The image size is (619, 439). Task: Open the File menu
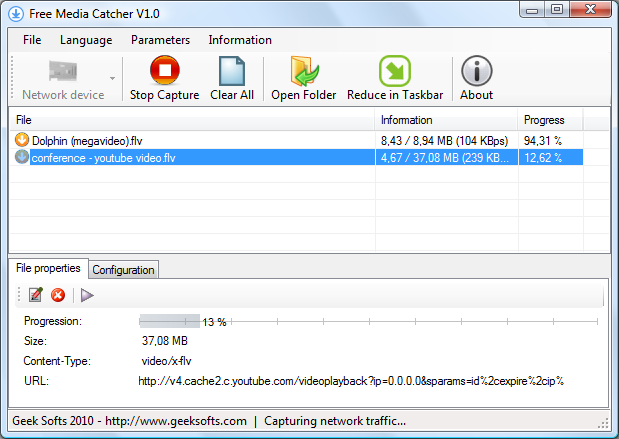point(32,40)
